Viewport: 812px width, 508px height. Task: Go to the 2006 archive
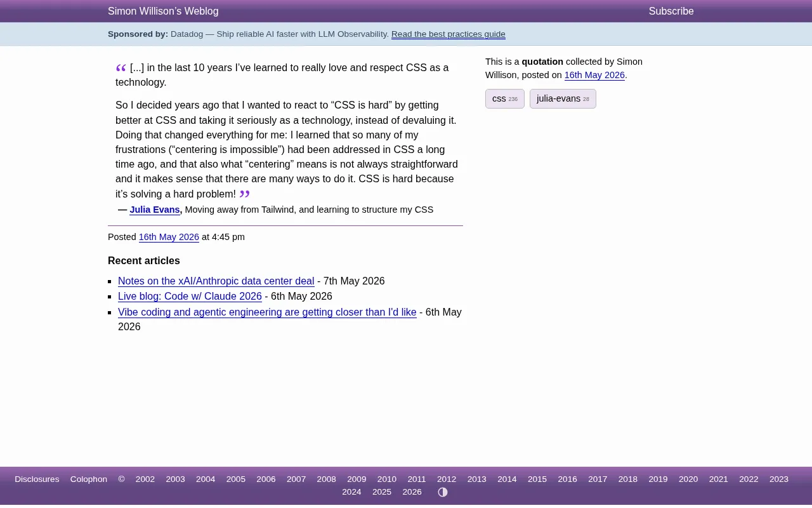(266, 479)
